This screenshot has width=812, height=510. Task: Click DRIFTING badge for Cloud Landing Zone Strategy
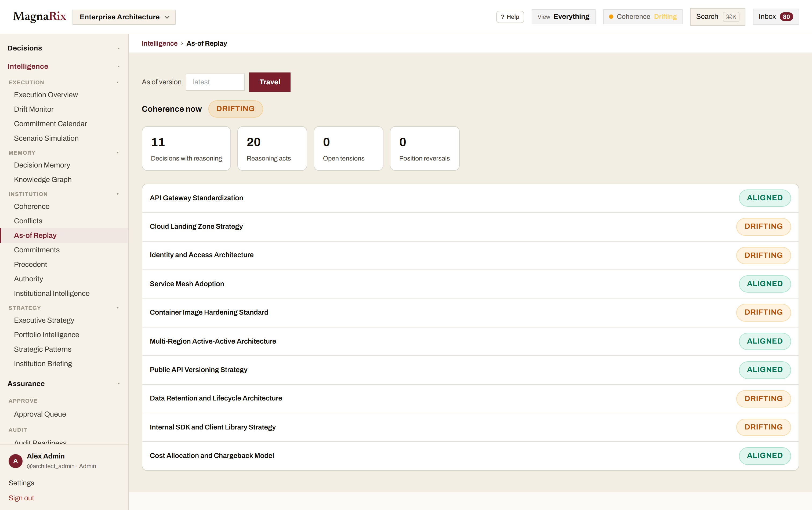click(763, 227)
